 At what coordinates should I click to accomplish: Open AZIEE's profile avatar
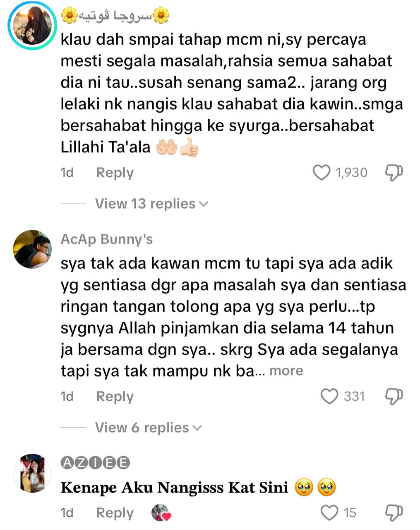pyautogui.click(x=32, y=473)
